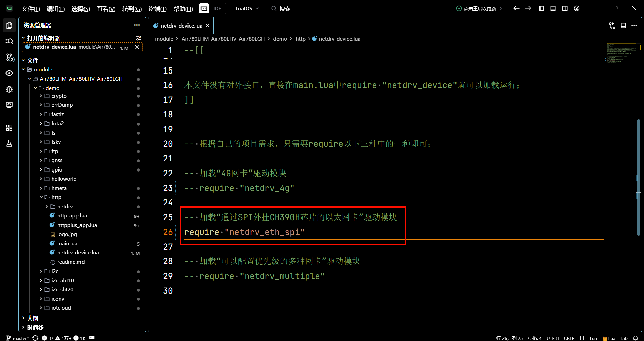
Task: Click the master branch in status bar
Action: [18, 338]
